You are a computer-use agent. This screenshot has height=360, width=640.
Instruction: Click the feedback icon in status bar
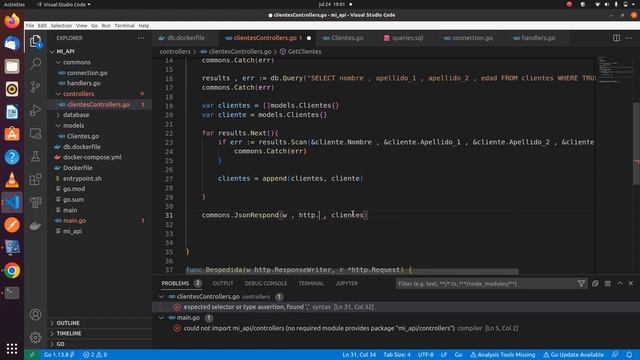tap(615, 355)
